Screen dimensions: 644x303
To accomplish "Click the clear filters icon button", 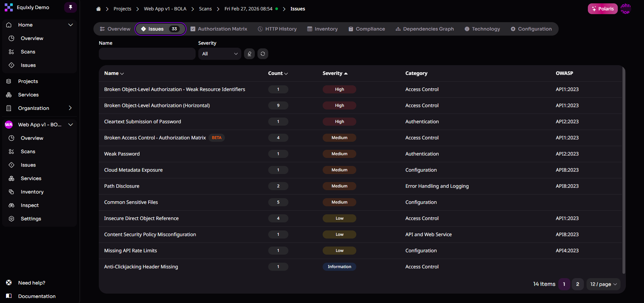I will pos(249,54).
